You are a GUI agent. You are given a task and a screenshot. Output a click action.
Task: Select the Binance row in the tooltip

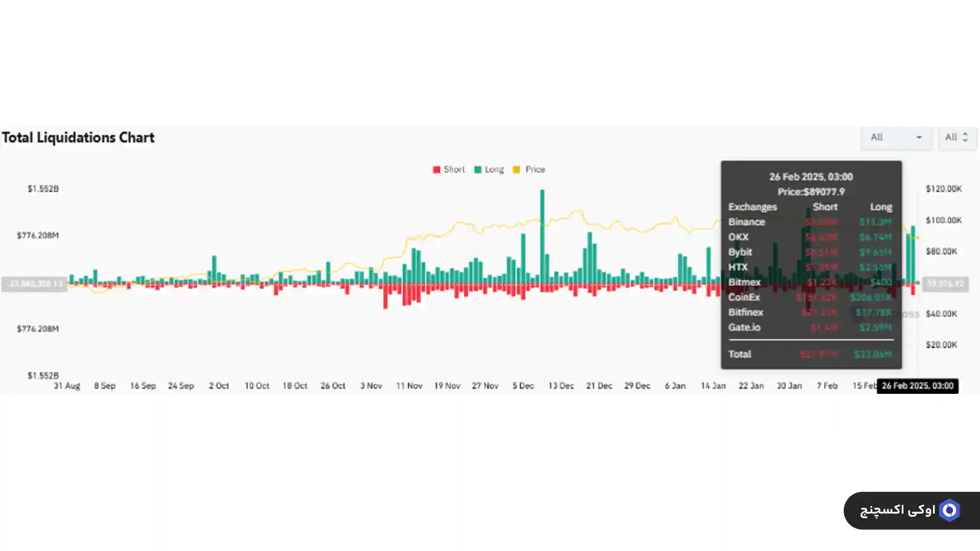[x=811, y=222]
